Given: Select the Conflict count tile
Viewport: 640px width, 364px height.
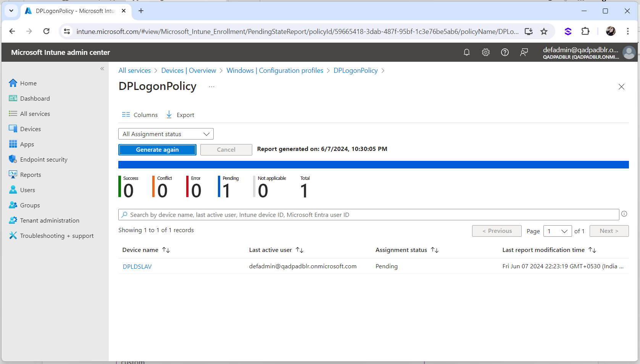Looking at the screenshot, I should click(x=163, y=187).
